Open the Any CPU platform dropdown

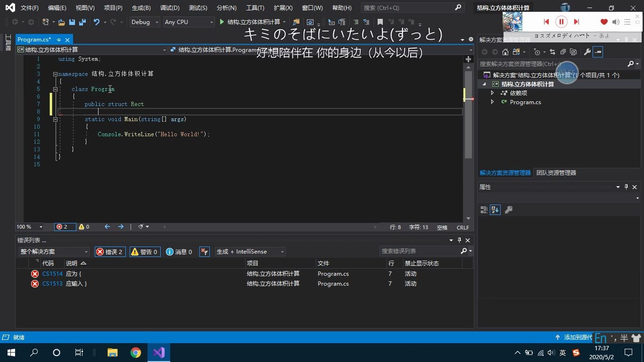click(189, 22)
